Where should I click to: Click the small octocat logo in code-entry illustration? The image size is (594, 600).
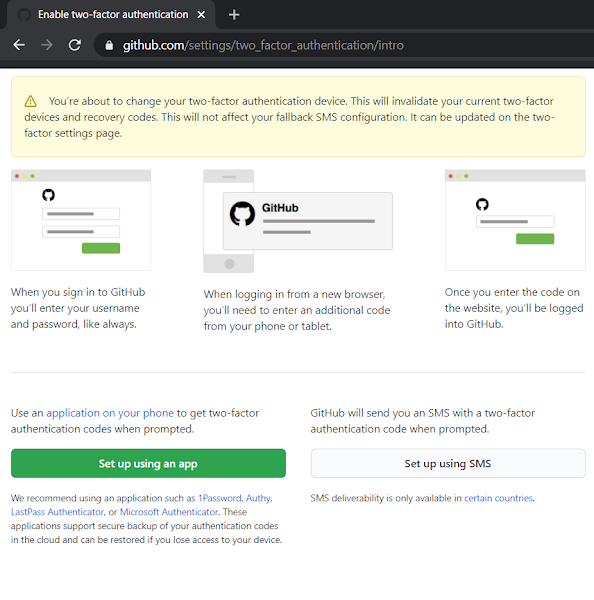(x=482, y=204)
